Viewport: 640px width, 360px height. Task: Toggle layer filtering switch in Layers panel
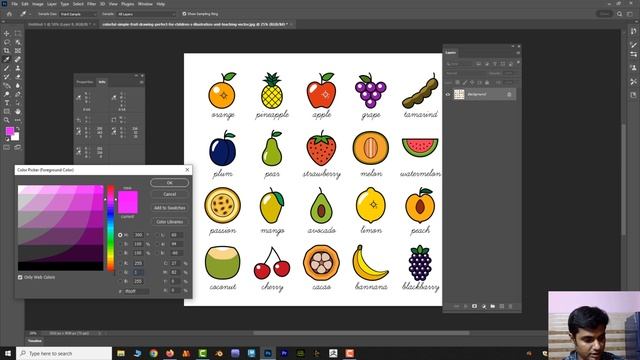[518, 63]
